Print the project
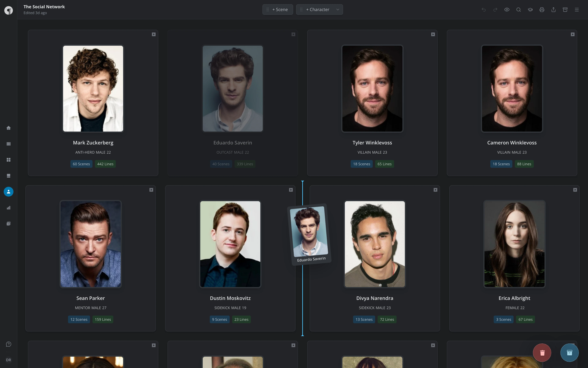This screenshot has width=588, height=368. (x=542, y=10)
